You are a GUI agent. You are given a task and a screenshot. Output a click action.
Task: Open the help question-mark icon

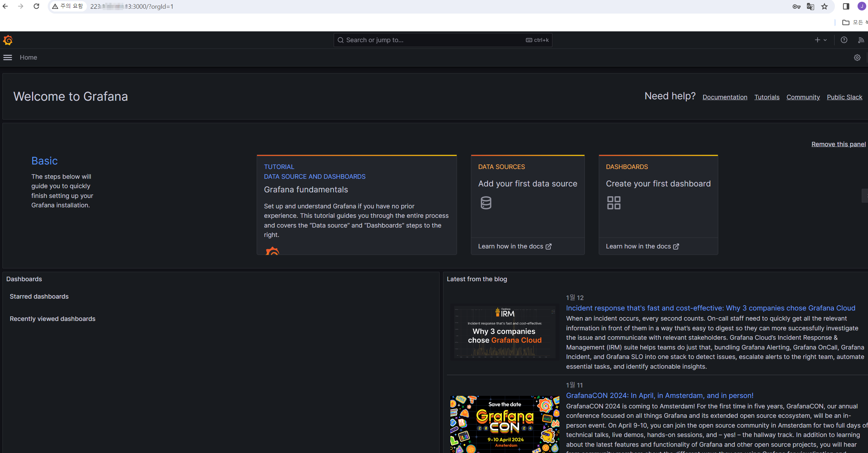click(844, 40)
